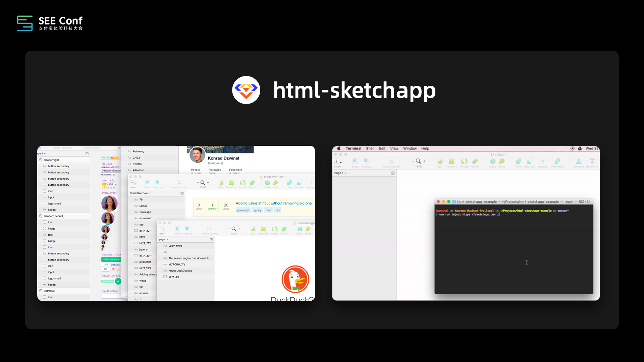Click Forward icon in Untitled Sketch toolbar
This screenshot has height=362, width=644.
click(x=579, y=162)
